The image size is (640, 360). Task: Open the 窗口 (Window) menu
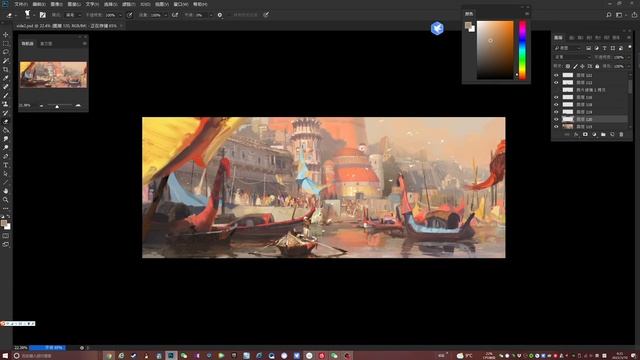(x=180, y=4)
